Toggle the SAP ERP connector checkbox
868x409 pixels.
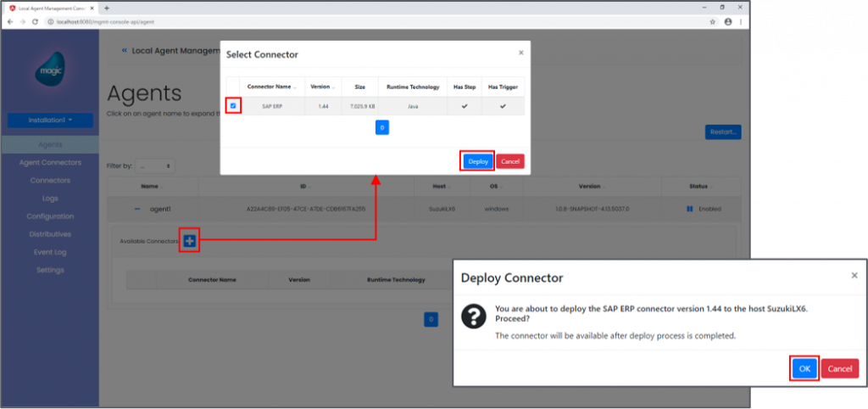coord(233,106)
